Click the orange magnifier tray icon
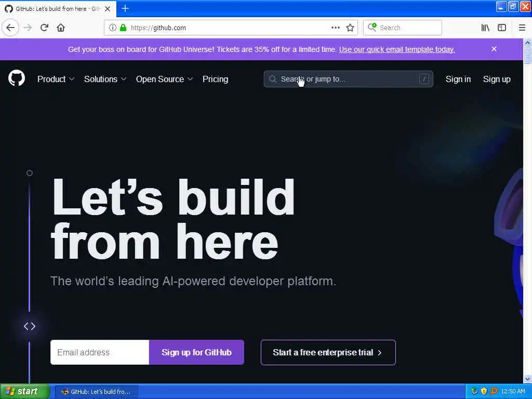 (x=494, y=391)
